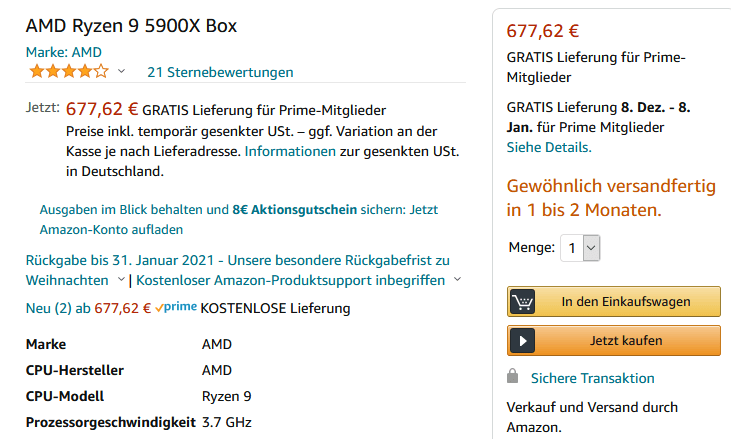Click the shopping cart icon
This screenshot has width=731, height=439.
pos(522,302)
